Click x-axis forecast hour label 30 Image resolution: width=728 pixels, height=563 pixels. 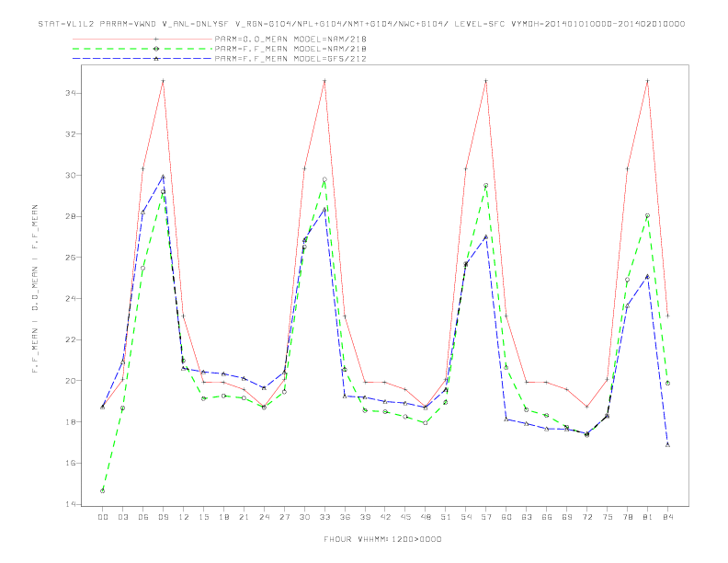(x=304, y=517)
